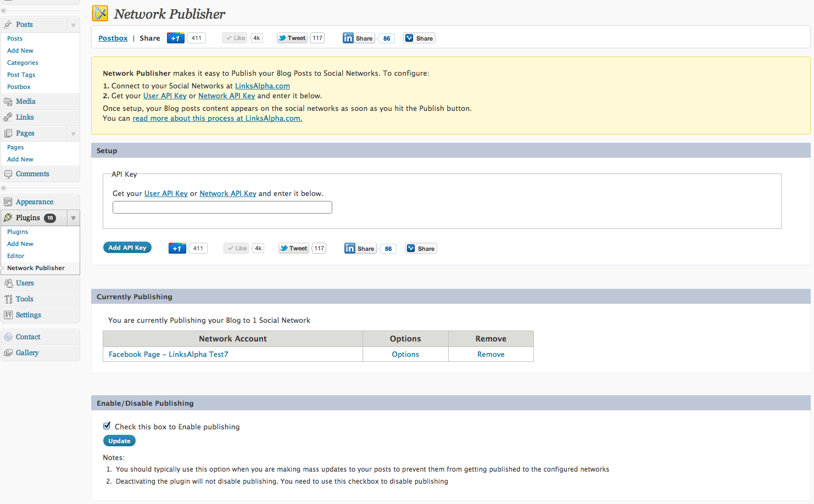
Task: Click the 86 count next to top LinkedIn Share
Action: pyautogui.click(x=387, y=38)
